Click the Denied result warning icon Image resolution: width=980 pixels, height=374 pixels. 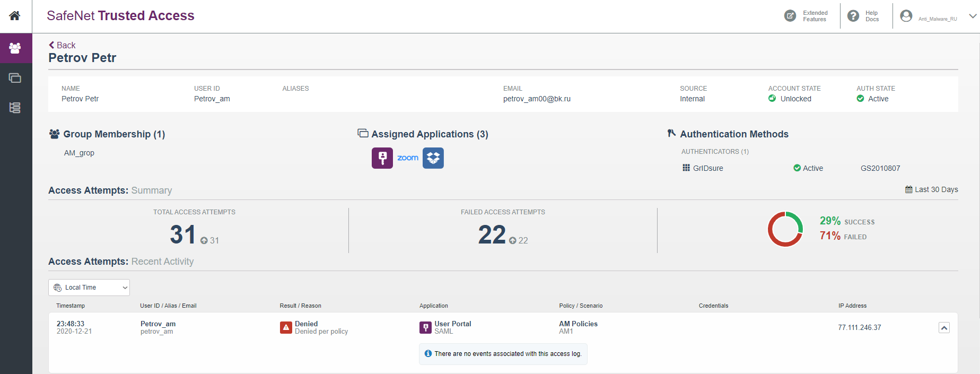tap(286, 327)
